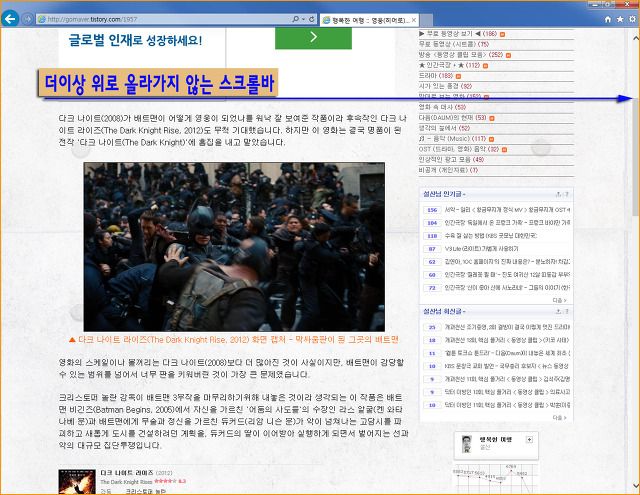Open the 영화 속 대사 category
This screenshot has height=495, width=640.
442,107
